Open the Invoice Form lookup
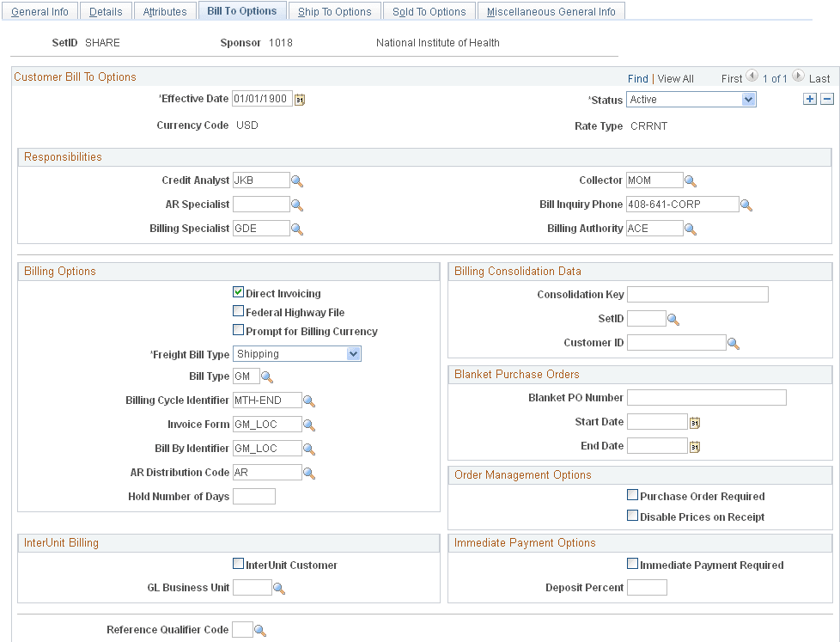 coord(309,424)
